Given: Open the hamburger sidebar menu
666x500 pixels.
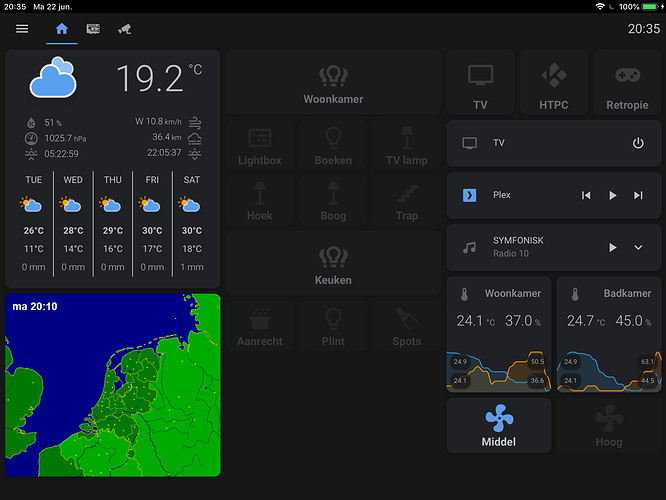Looking at the screenshot, I should click(22, 28).
